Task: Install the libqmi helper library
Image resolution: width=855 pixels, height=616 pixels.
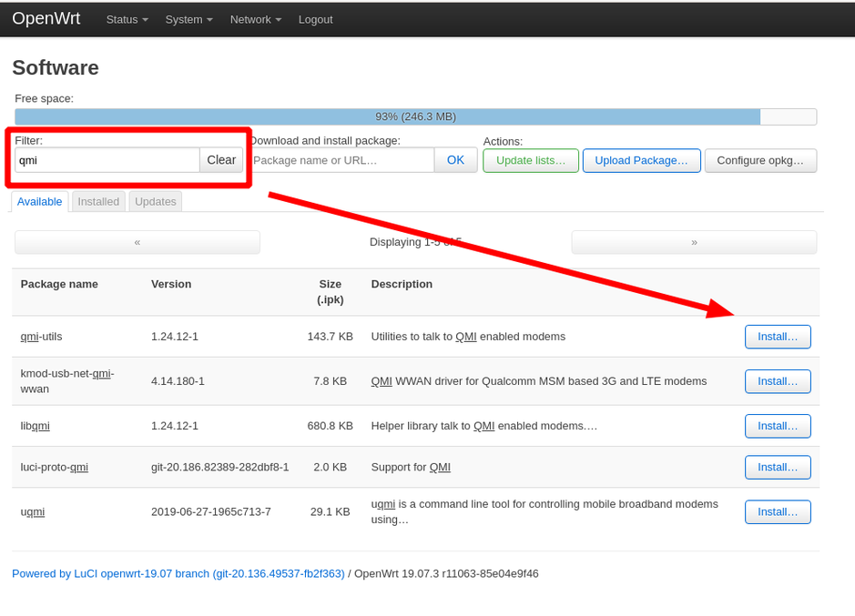Action: pyautogui.click(x=778, y=425)
